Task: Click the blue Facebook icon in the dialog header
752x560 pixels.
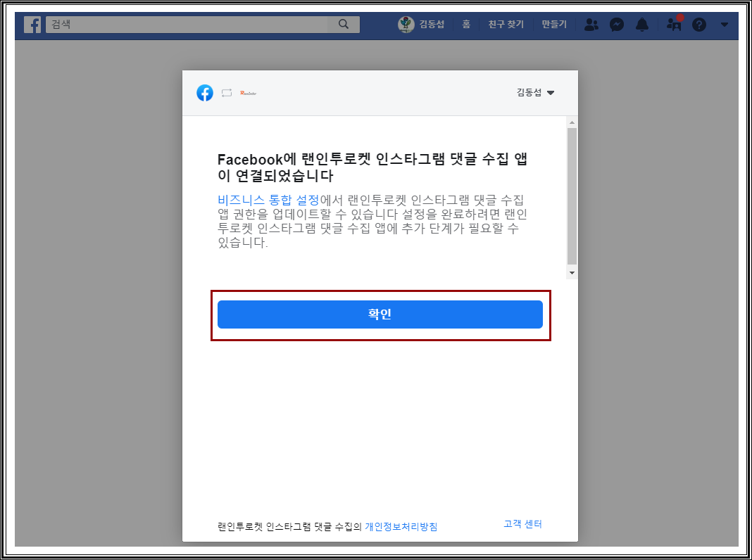Action: pyautogui.click(x=205, y=92)
